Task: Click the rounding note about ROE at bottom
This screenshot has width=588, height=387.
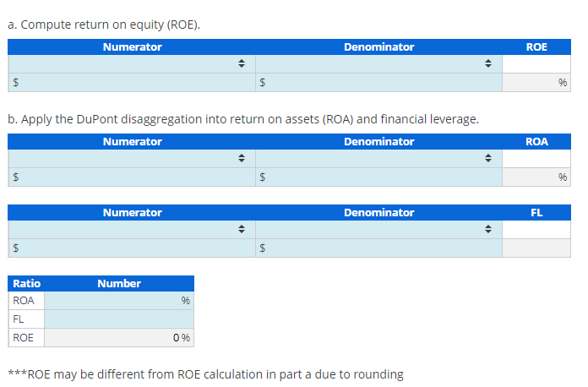Action: click(205, 374)
